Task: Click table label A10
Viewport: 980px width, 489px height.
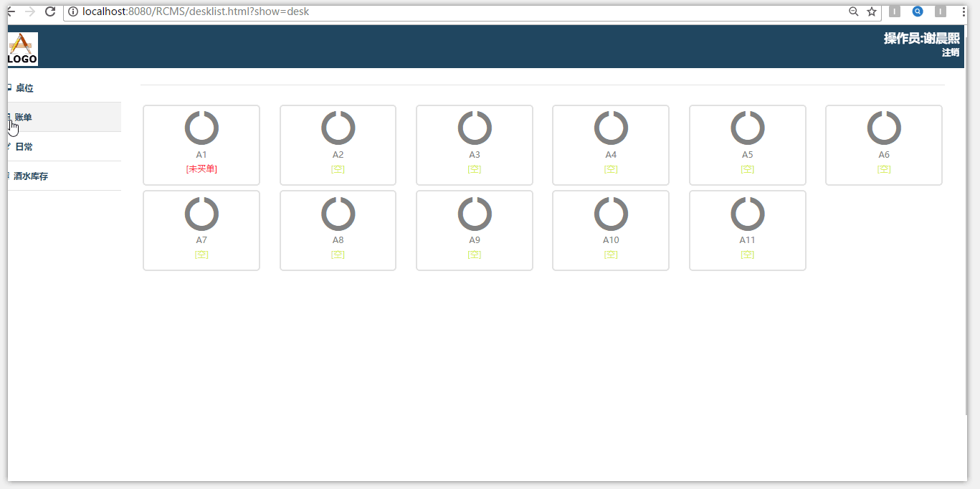Action: 611,240
